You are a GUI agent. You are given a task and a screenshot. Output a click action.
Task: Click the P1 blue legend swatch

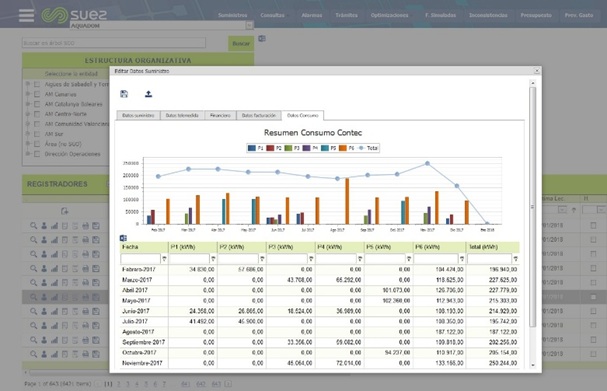click(x=252, y=148)
